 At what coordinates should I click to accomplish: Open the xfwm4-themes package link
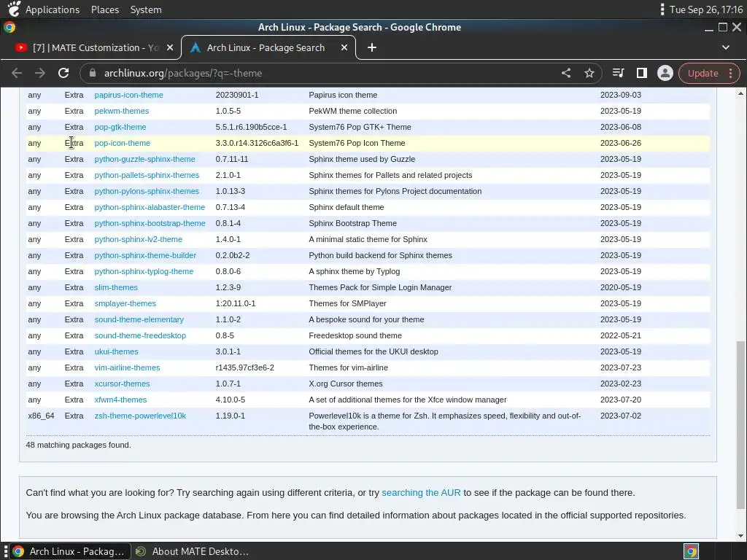[x=120, y=400]
